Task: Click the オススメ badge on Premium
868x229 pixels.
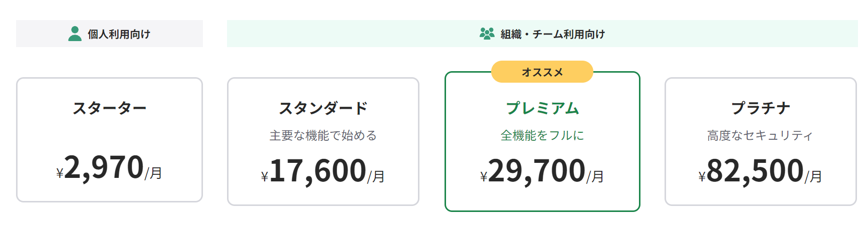Action: (542, 72)
